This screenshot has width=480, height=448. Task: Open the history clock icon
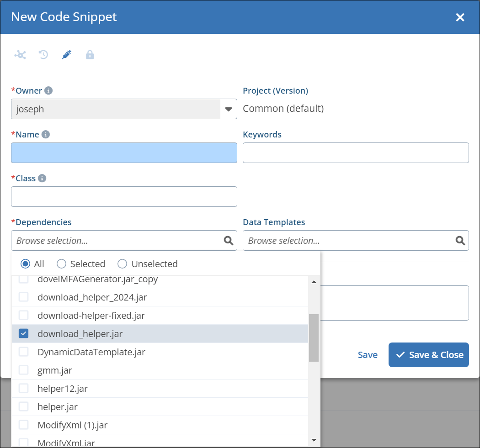pos(43,55)
